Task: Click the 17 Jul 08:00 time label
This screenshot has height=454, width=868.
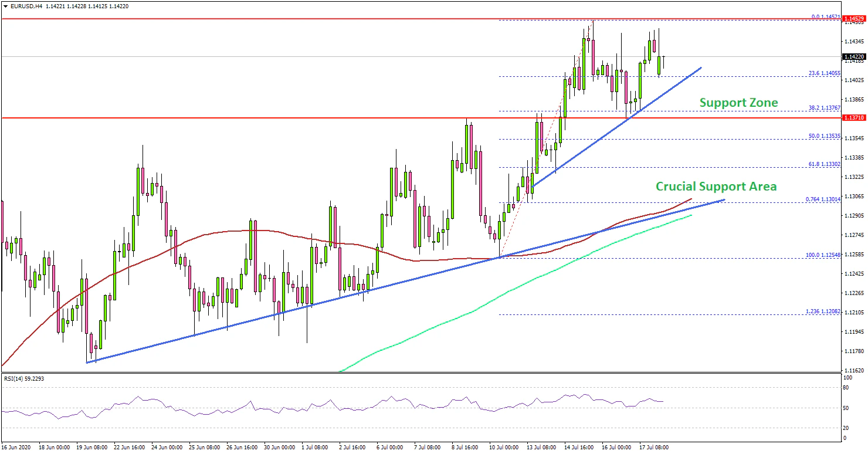Action: click(655, 448)
